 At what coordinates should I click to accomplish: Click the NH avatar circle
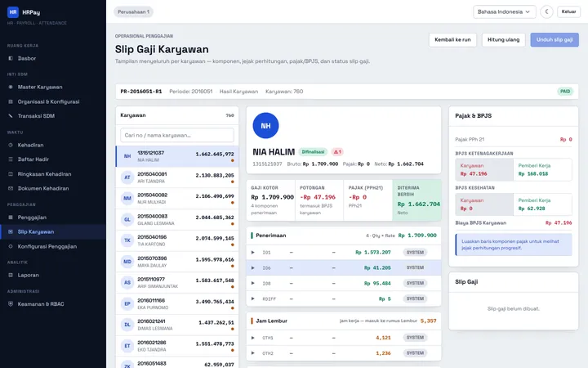[265, 126]
